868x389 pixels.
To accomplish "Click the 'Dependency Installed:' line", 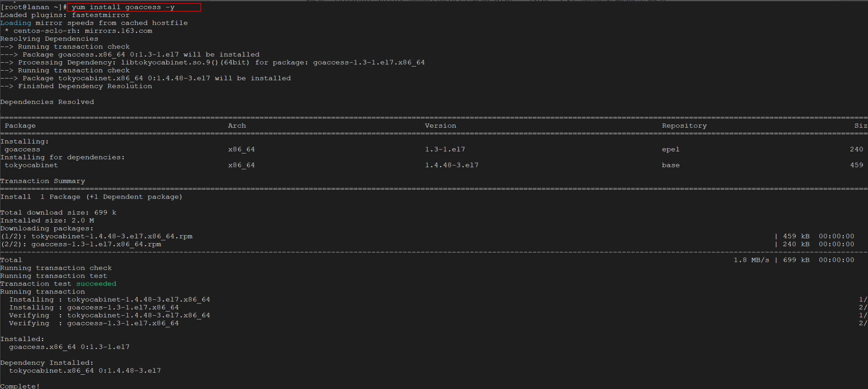I will coord(47,363).
